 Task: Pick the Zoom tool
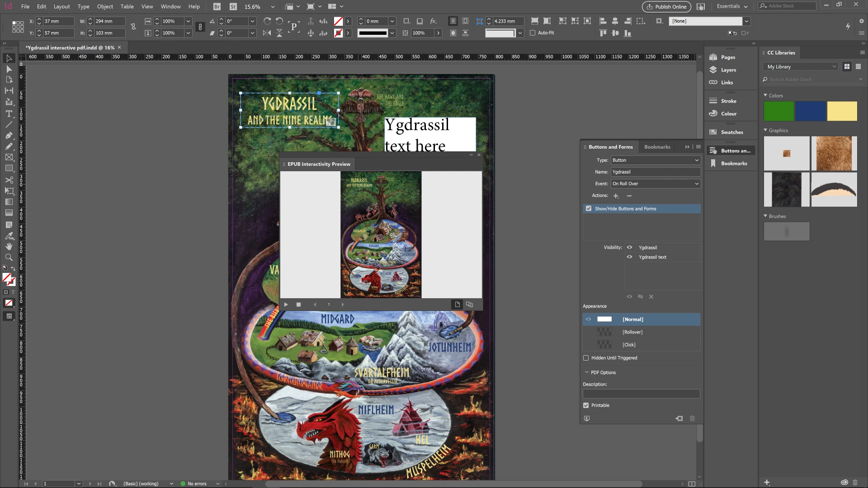pyautogui.click(x=9, y=258)
